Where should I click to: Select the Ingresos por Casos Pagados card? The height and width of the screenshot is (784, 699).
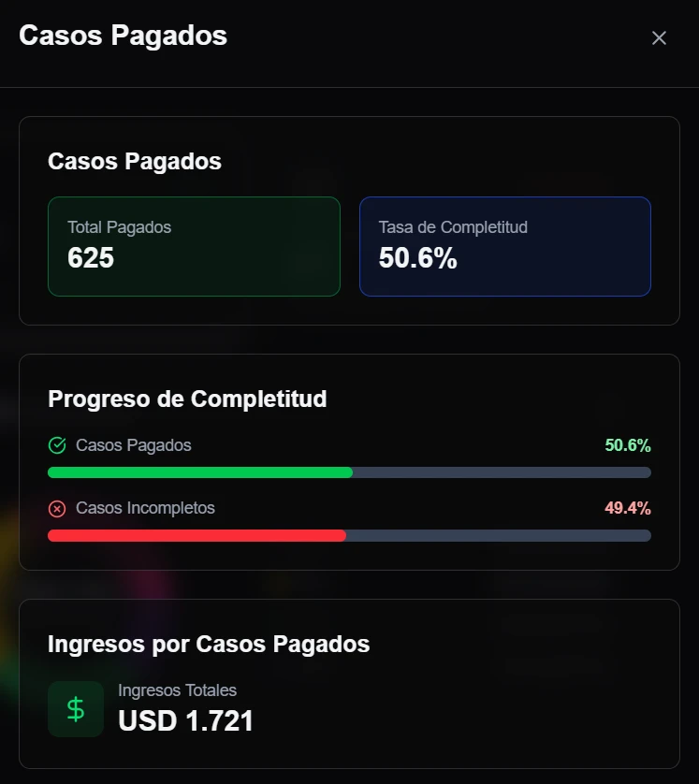[x=349, y=683]
